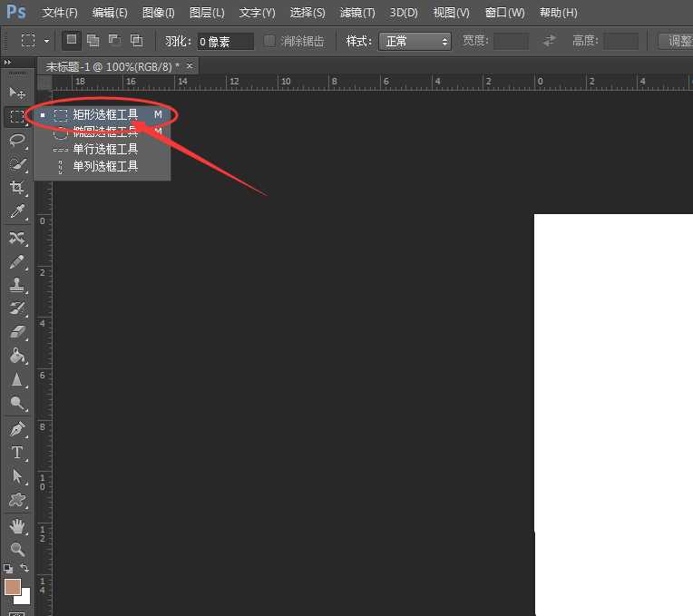The width and height of the screenshot is (693, 616).
Task: Click the 调整 button in options bar
Action: point(678,42)
